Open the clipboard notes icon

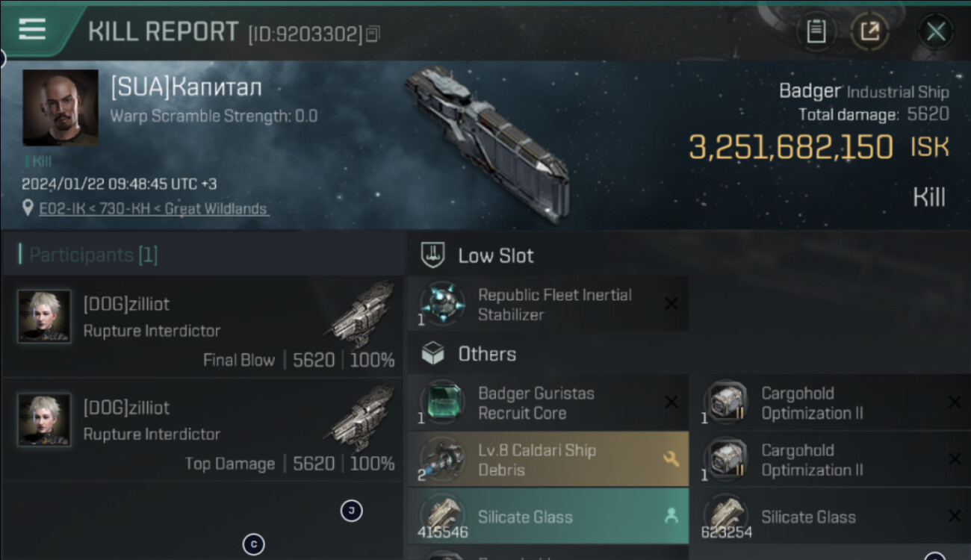[816, 31]
